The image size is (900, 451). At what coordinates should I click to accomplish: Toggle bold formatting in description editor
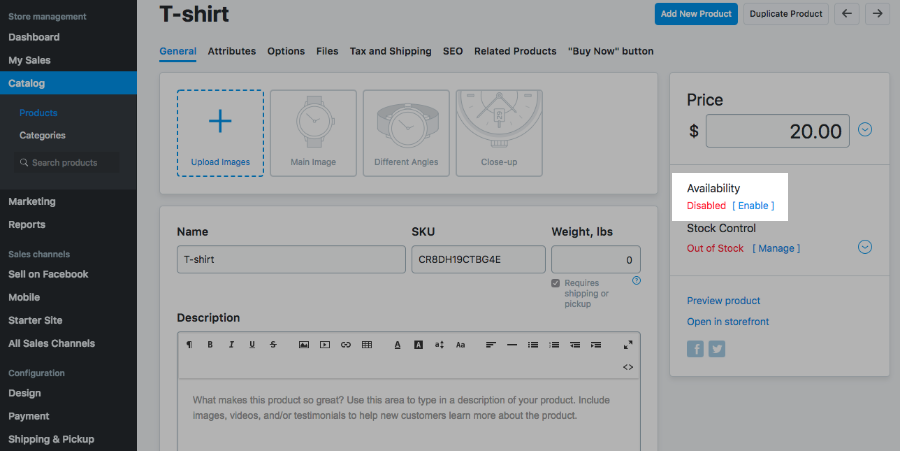[210, 345]
